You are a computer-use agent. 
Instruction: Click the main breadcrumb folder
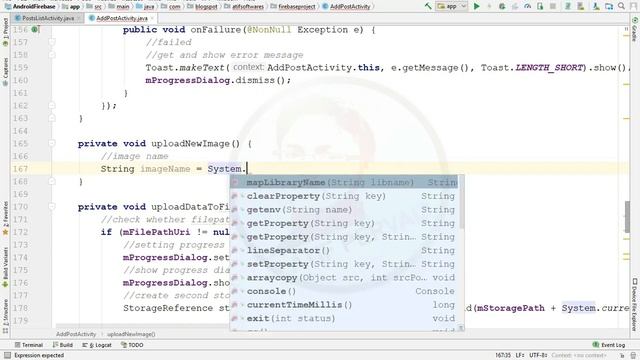tap(119, 7)
